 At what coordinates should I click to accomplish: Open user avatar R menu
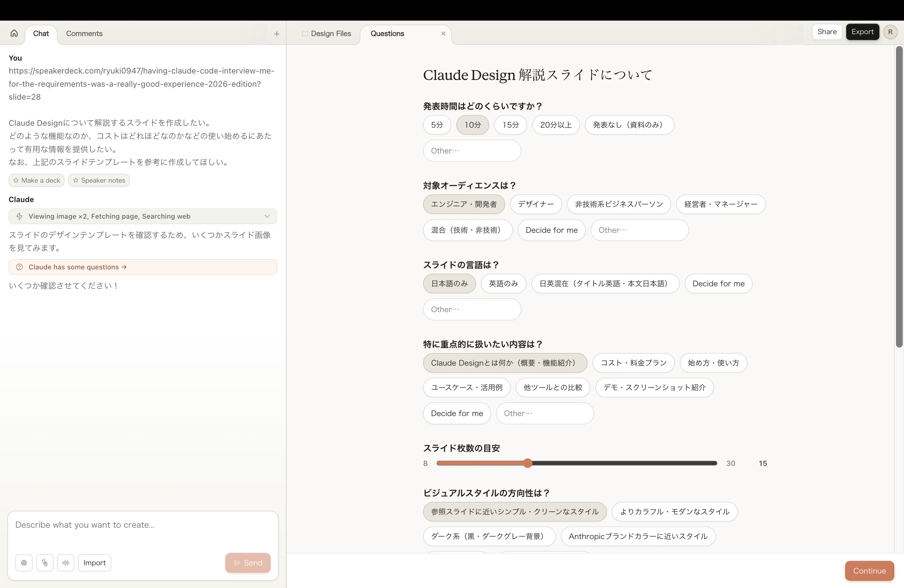(x=890, y=32)
